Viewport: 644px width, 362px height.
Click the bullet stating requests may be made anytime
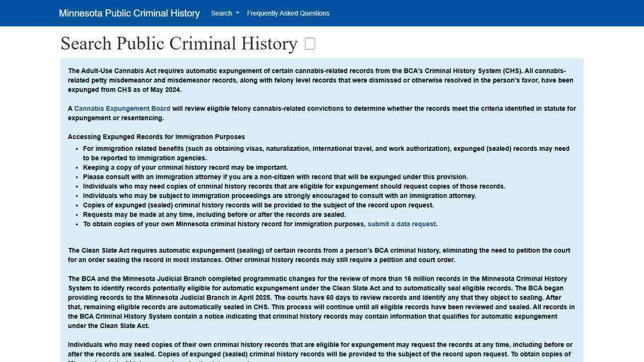tap(214, 214)
